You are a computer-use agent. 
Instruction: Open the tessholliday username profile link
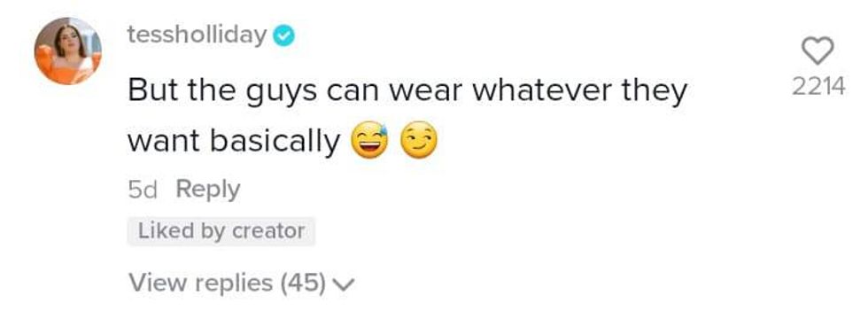(x=197, y=35)
